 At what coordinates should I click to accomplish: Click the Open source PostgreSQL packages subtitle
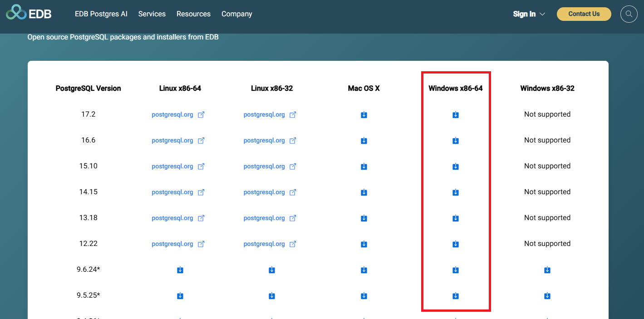click(x=123, y=37)
